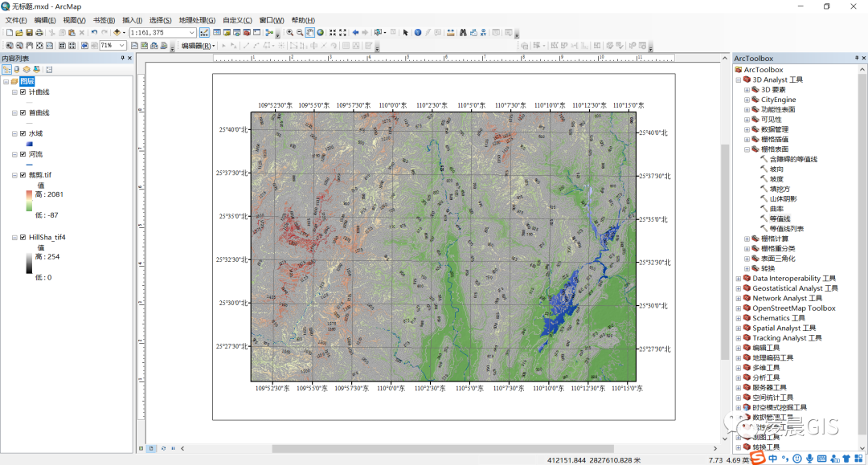Choose the Select Elements arrow tool
868x465 pixels.
click(x=405, y=33)
